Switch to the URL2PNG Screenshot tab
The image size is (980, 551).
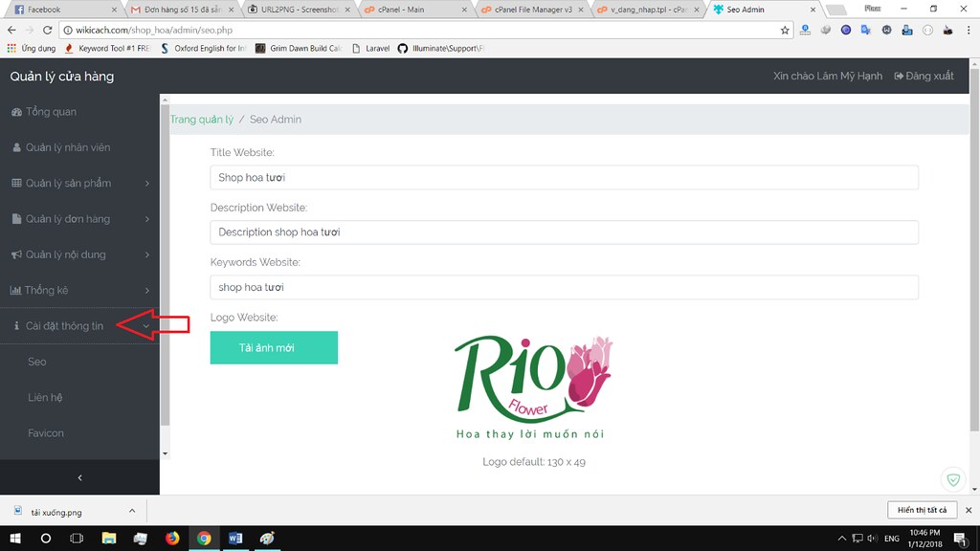click(299, 10)
